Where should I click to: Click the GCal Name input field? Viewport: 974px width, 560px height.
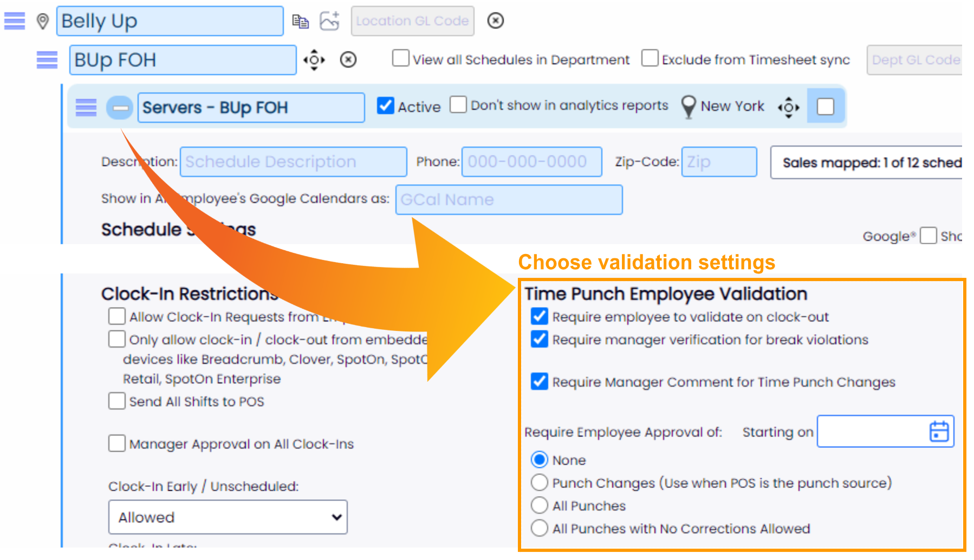tap(509, 200)
